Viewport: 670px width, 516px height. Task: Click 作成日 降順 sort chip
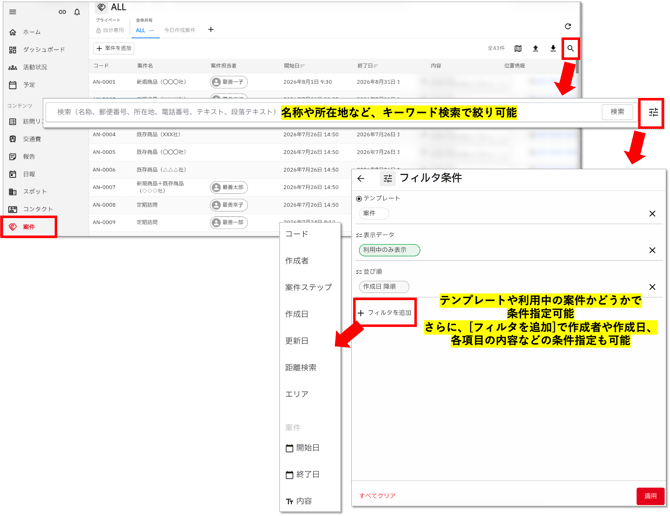click(384, 287)
